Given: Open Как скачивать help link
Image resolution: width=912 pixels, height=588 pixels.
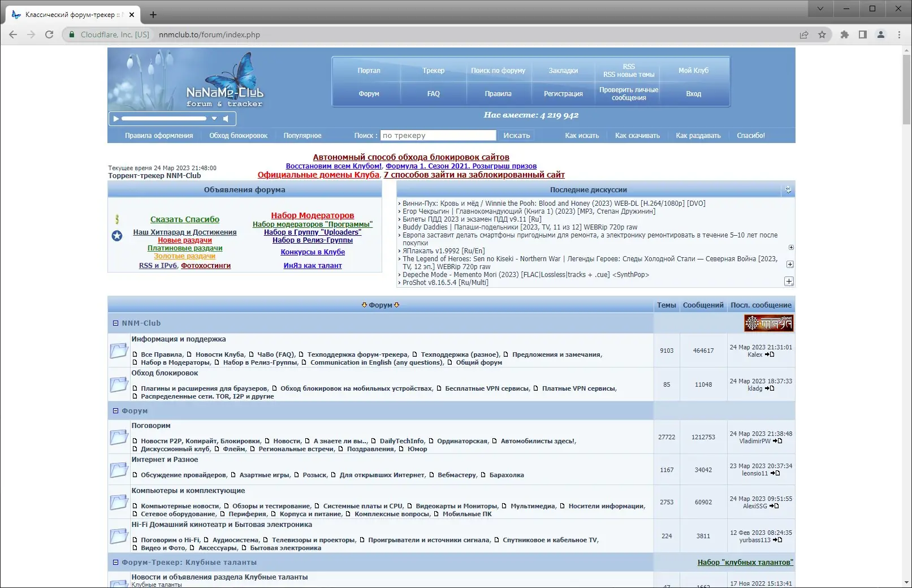Looking at the screenshot, I should 637,136.
